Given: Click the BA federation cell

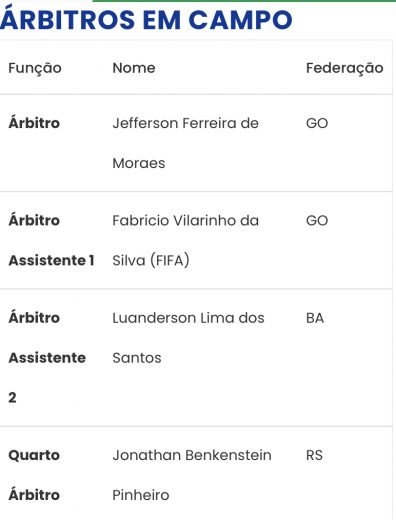Looking at the screenshot, I should (x=315, y=318).
